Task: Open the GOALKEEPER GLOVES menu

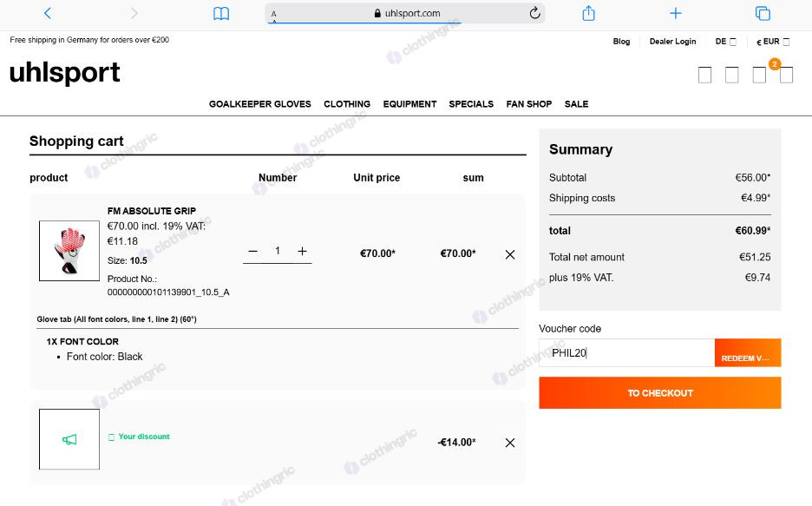Action: [x=260, y=104]
